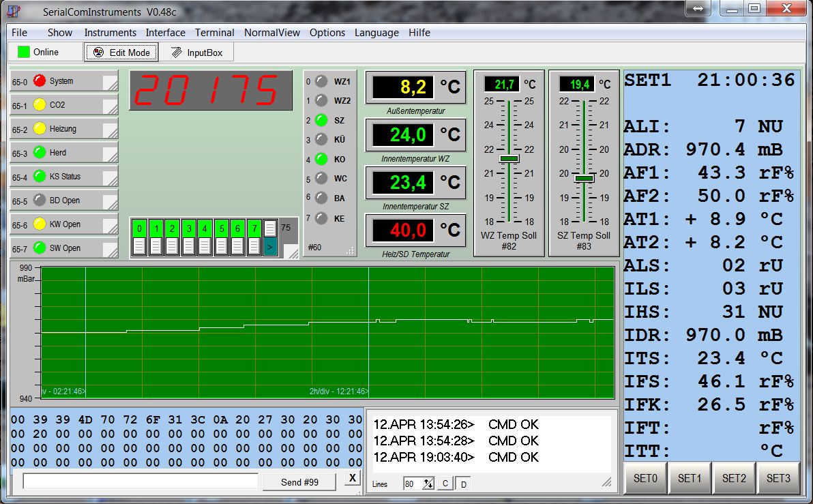The image size is (813, 504).
Task: Select the SET0 button
Action: tap(645, 478)
